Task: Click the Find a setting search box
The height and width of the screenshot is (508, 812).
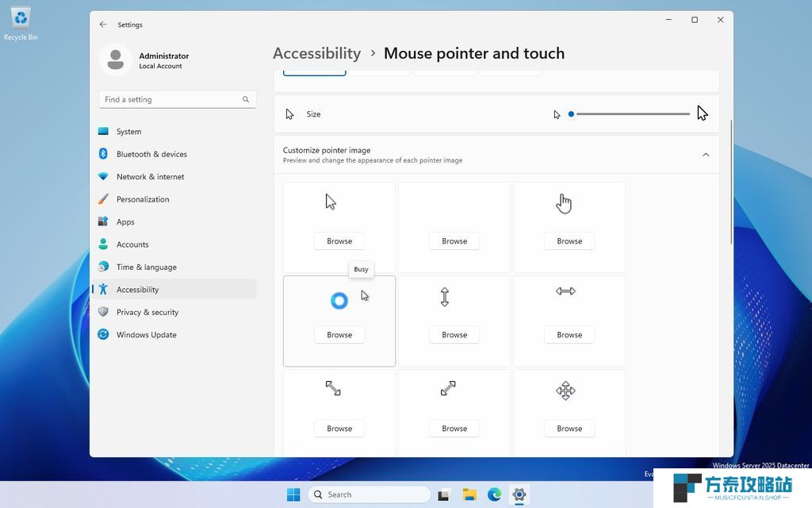Action: coord(177,99)
